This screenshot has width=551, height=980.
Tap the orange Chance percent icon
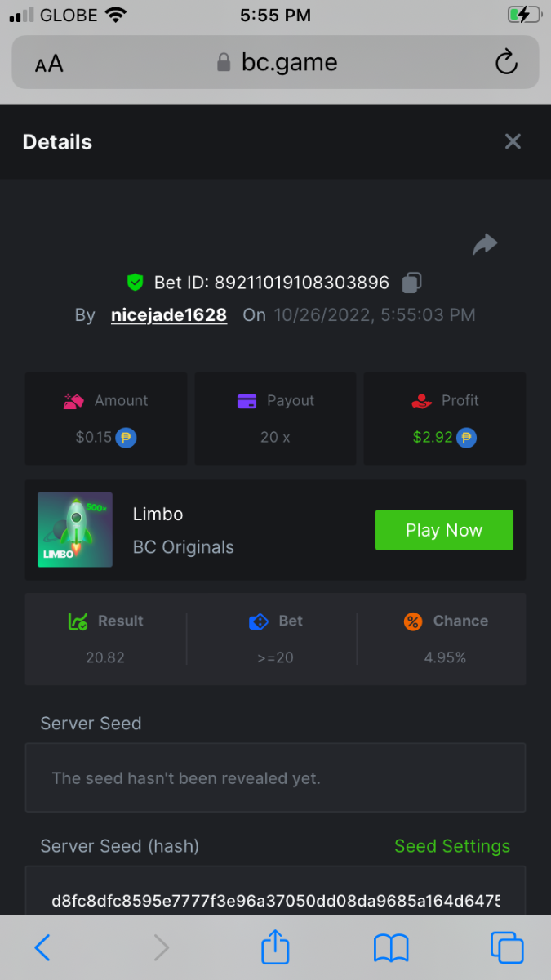413,621
